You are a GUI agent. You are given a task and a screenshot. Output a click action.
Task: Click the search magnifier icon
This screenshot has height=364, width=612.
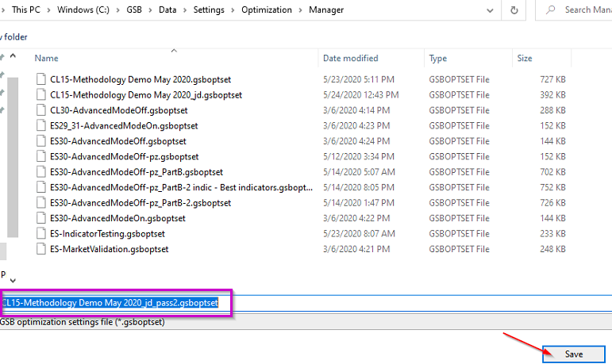(550, 10)
